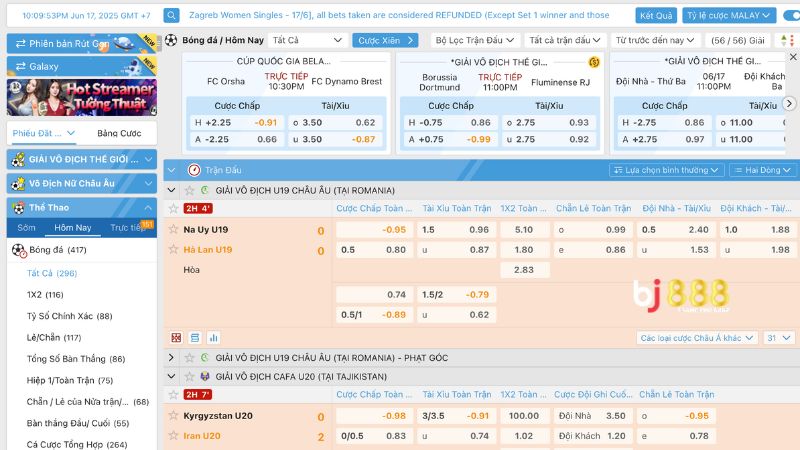Open Hot Streamer Tướng Thuật banner
The image size is (800, 450).
click(x=82, y=97)
